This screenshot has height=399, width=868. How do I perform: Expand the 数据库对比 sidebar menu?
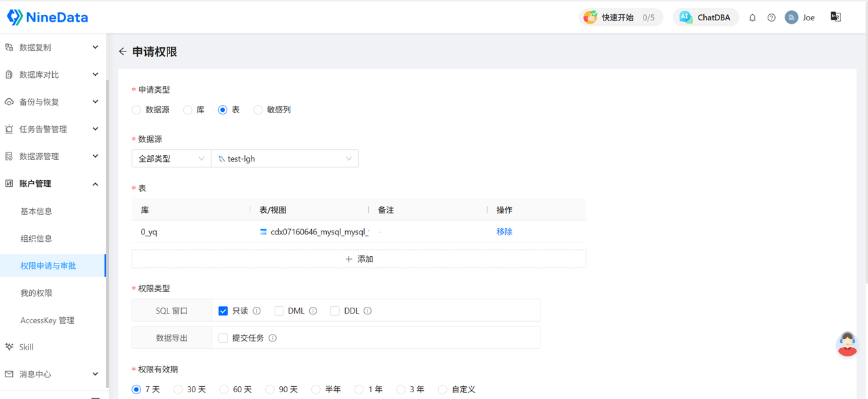[53, 75]
